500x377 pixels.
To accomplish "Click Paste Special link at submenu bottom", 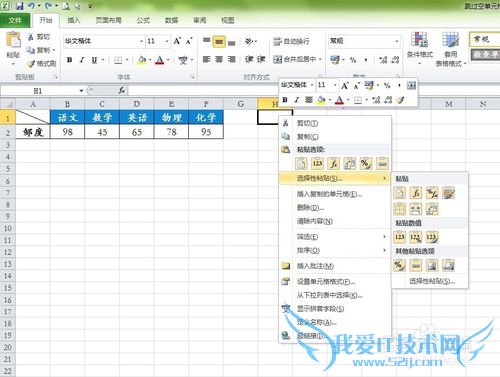I will coord(432,281).
